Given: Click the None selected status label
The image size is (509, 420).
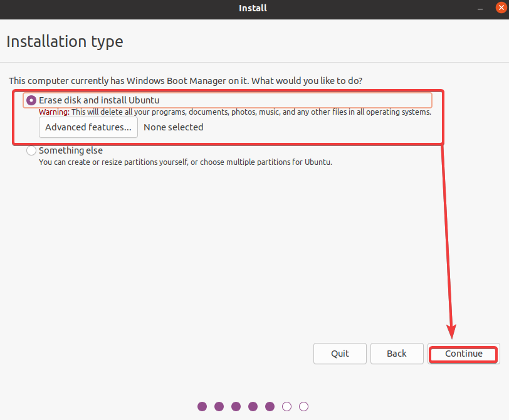Looking at the screenshot, I should (174, 127).
